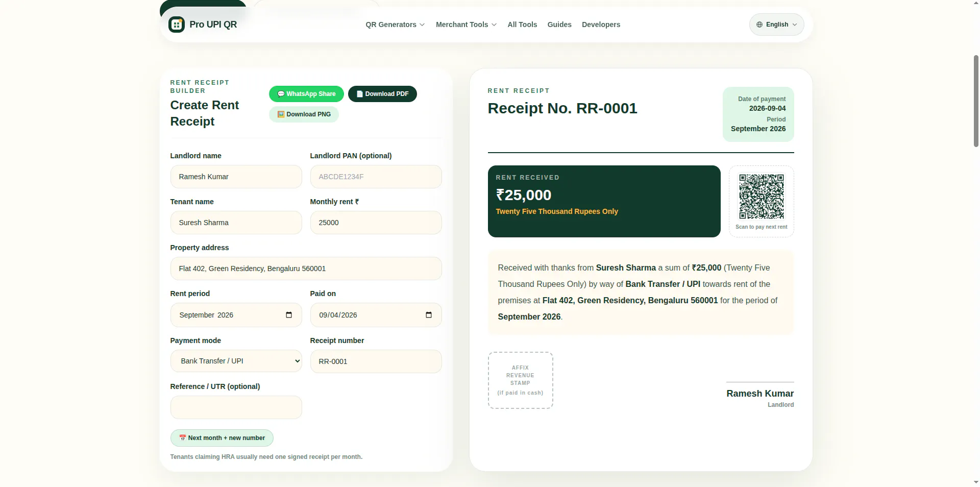The height and width of the screenshot is (487, 980).
Task: Expand the Merchant Tools menu
Action: point(466,25)
